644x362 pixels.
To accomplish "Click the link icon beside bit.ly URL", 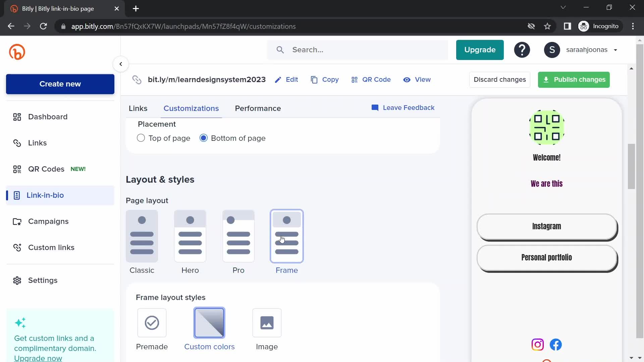I will point(137,80).
